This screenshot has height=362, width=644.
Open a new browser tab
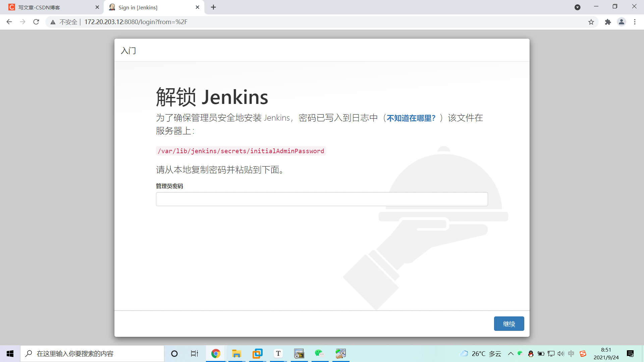213,7
